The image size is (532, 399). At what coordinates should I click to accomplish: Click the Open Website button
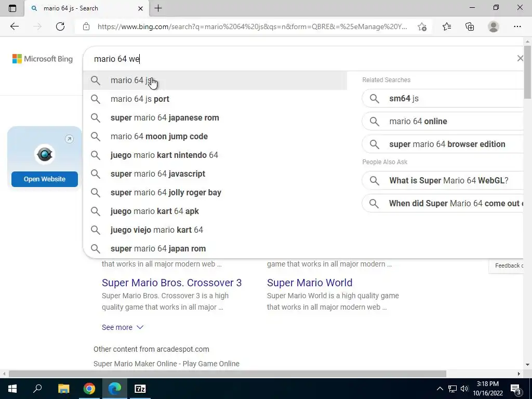tap(45, 179)
